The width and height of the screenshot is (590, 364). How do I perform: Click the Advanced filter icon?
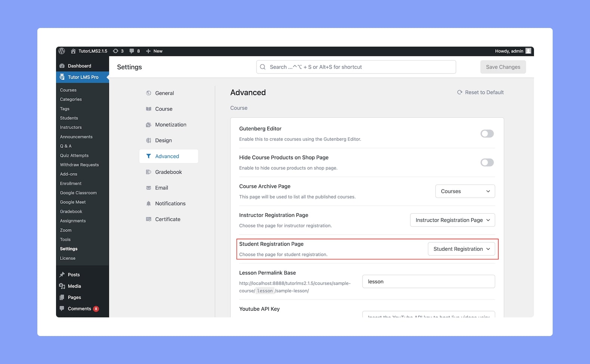(x=149, y=156)
